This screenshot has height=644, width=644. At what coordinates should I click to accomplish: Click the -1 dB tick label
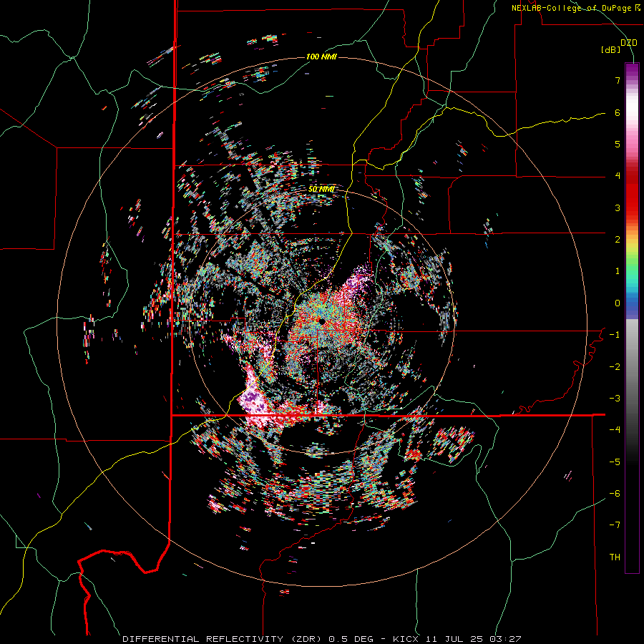[615, 335]
